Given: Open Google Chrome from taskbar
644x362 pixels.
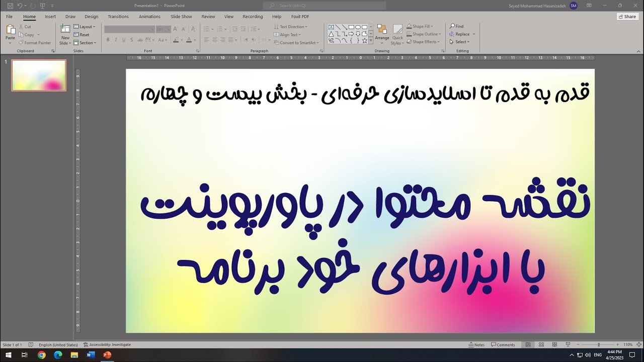Looking at the screenshot, I should (42, 355).
